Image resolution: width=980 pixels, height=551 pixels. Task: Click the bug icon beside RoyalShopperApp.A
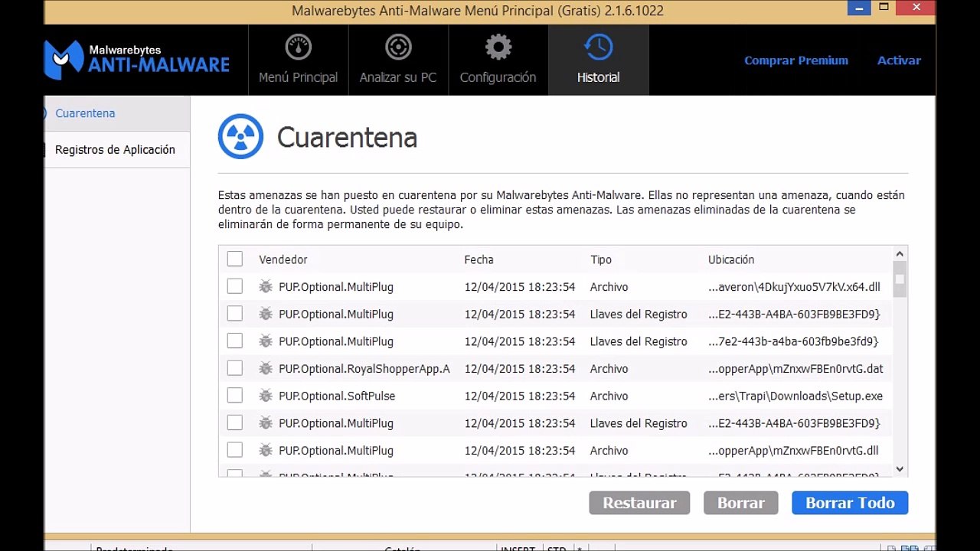click(x=266, y=369)
